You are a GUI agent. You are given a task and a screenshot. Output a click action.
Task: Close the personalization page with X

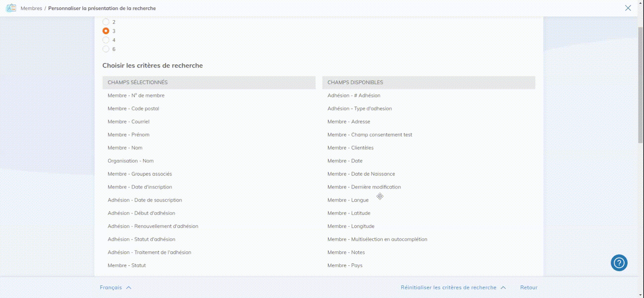(x=628, y=8)
